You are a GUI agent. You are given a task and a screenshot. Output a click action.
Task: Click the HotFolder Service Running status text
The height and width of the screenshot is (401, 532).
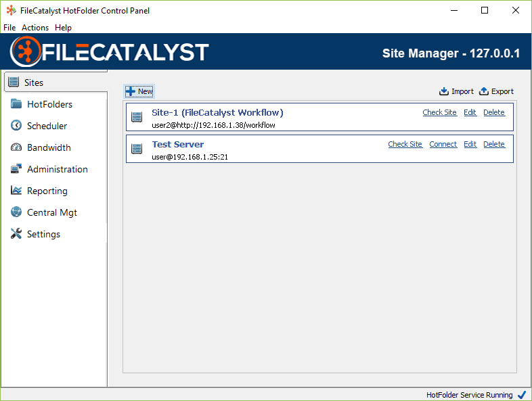pos(470,395)
